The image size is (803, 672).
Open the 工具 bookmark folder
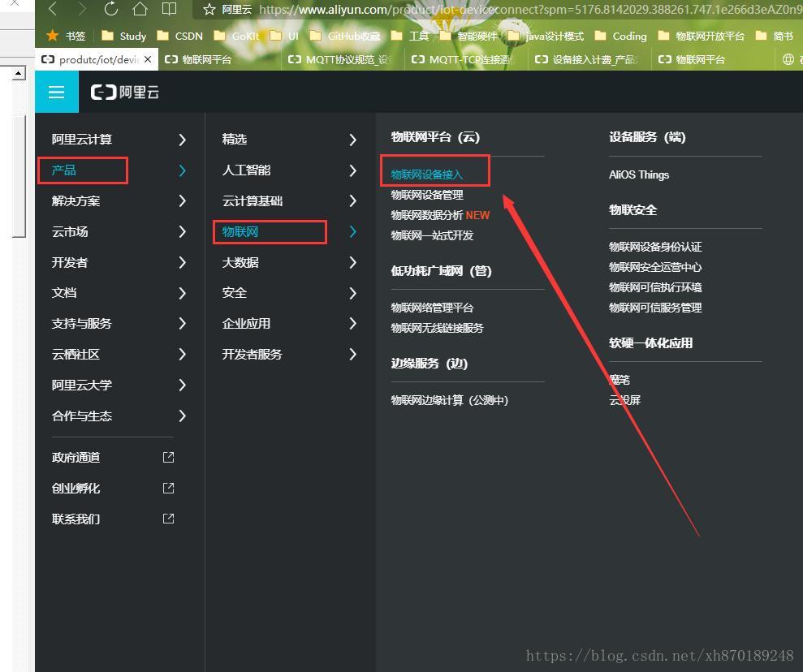(x=410, y=36)
